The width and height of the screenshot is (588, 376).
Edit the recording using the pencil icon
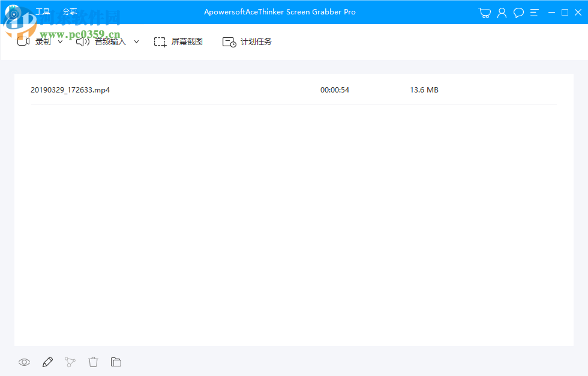tap(47, 362)
